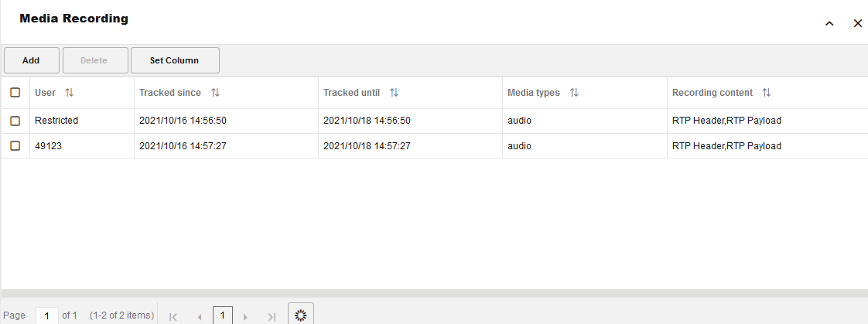Screen dimensions: 868x324
Task: Select page 1 in the pager
Action: pos(223,315)
